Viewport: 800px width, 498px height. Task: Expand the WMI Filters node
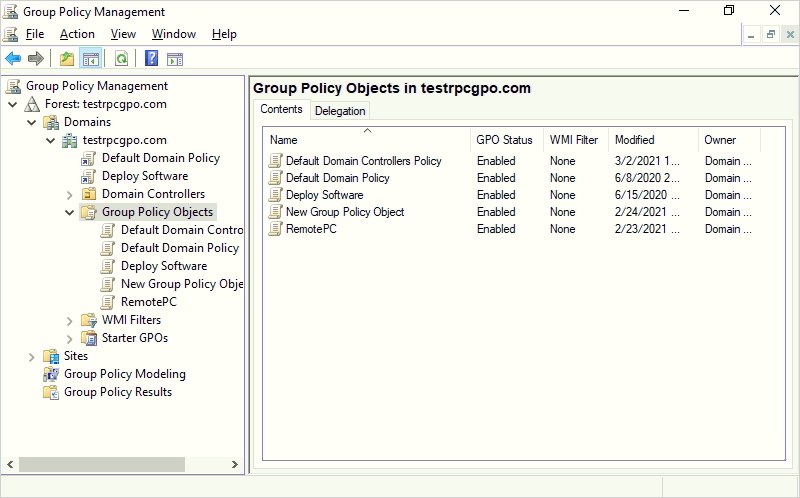coord(70,320)
